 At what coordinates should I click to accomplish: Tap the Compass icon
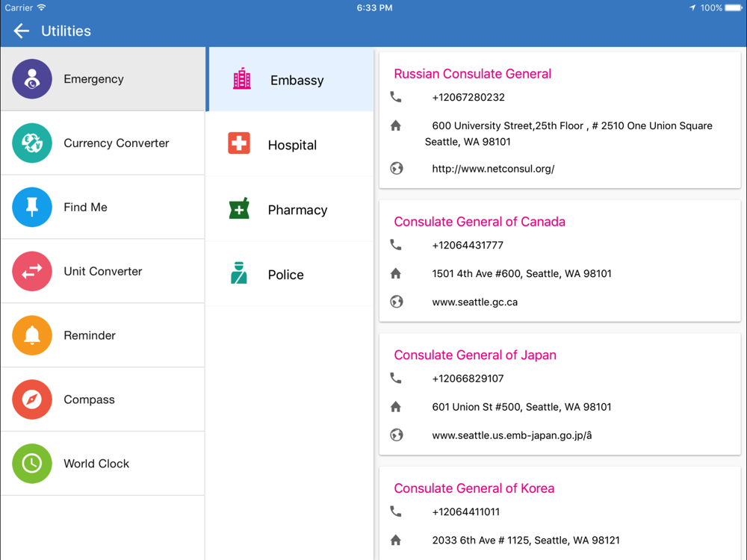click(32, 399)
